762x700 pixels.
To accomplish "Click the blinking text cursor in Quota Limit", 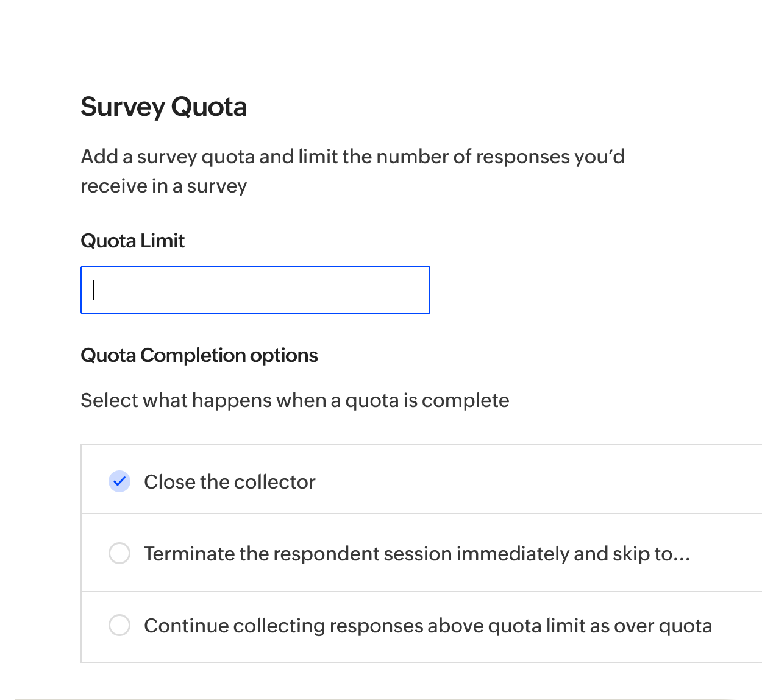I will tap(93, 290).
